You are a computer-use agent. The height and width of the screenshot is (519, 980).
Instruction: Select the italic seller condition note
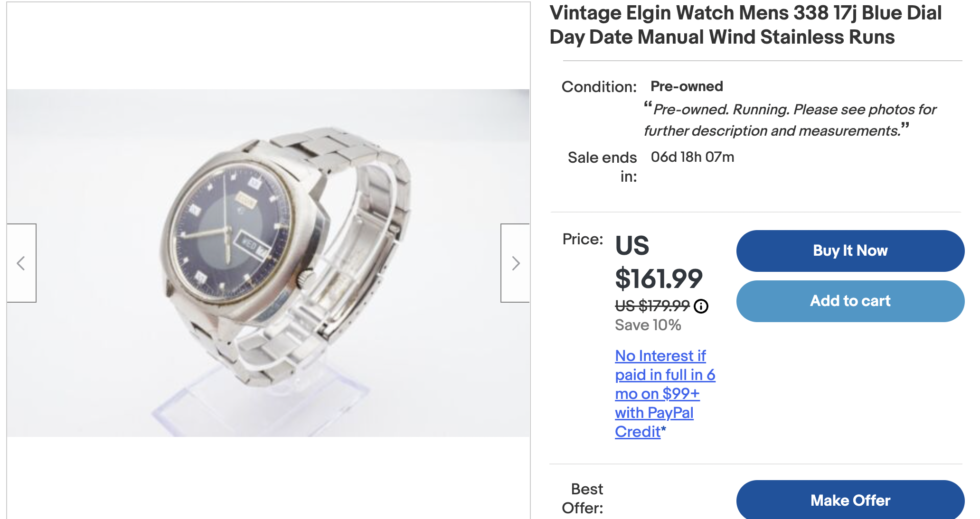pyautogui.click(x=789, y=120)
